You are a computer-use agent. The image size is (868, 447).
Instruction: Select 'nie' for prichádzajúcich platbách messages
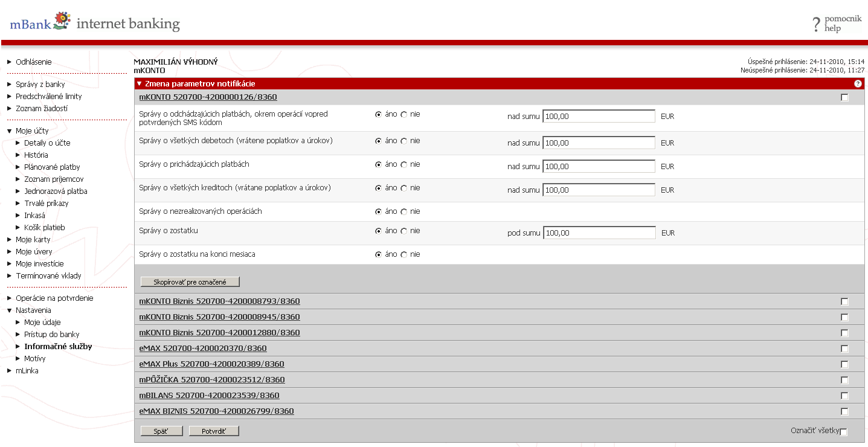403,164
